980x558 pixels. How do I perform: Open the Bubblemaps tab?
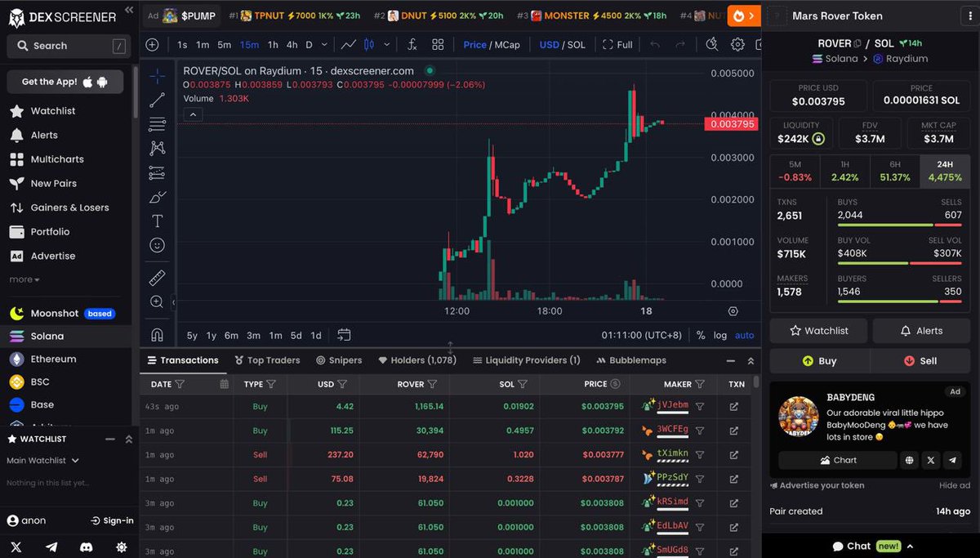[x=631, y=360]
